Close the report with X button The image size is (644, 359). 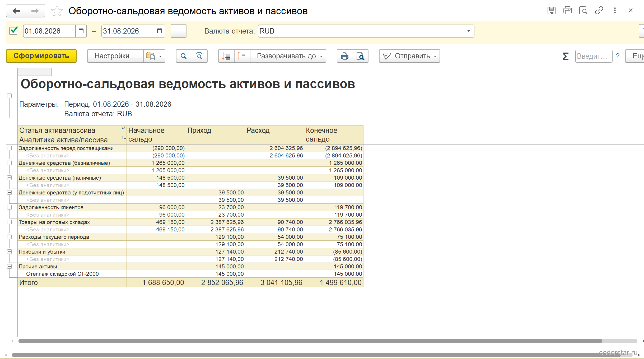(631, 11)
